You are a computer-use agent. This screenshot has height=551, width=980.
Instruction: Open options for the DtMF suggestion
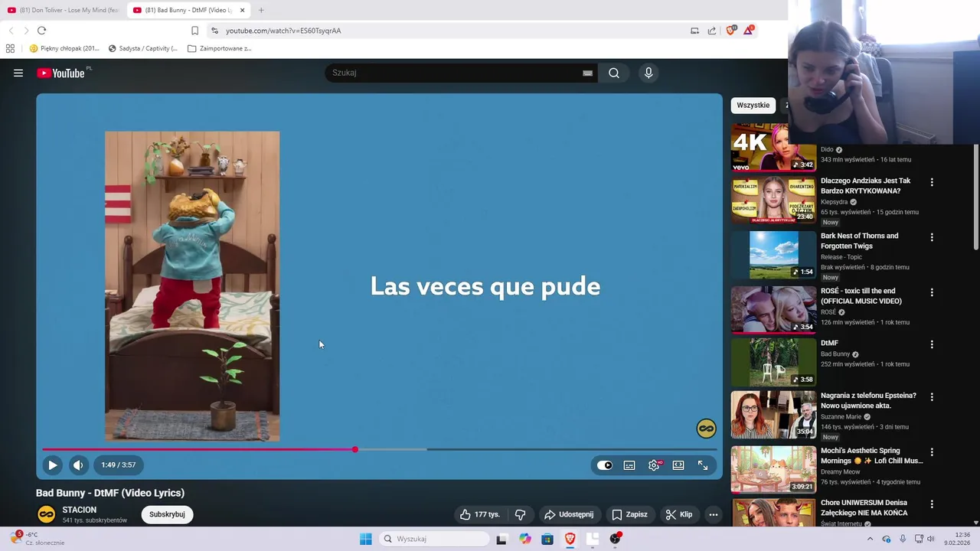932,344
